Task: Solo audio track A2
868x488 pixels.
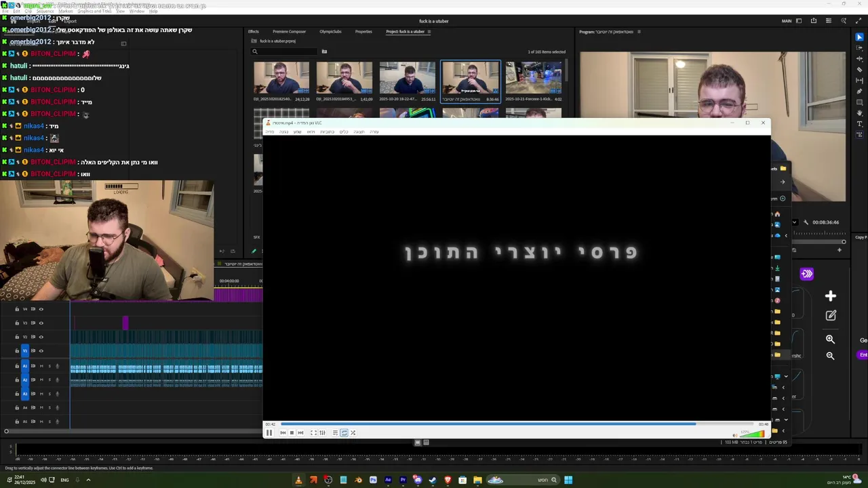Action: tap(50, 380)
